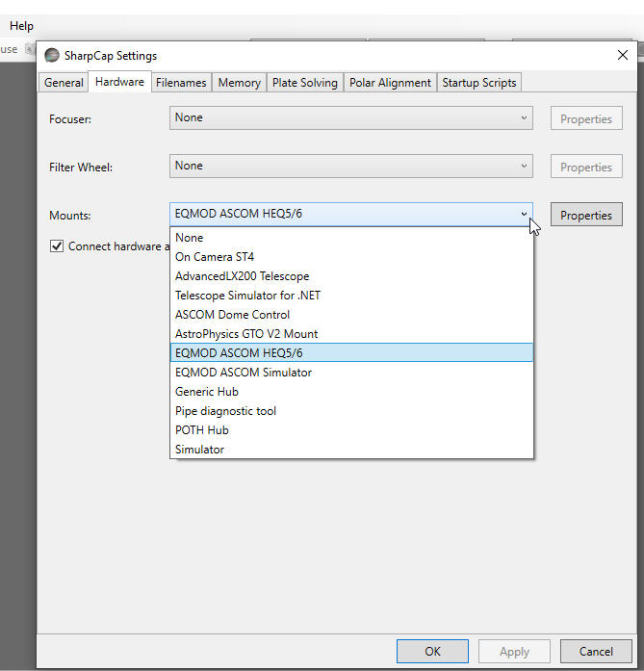Screen dimensions: 644x671
Task: Click the SharpCap icon in title bar
Action: point(51,56)
